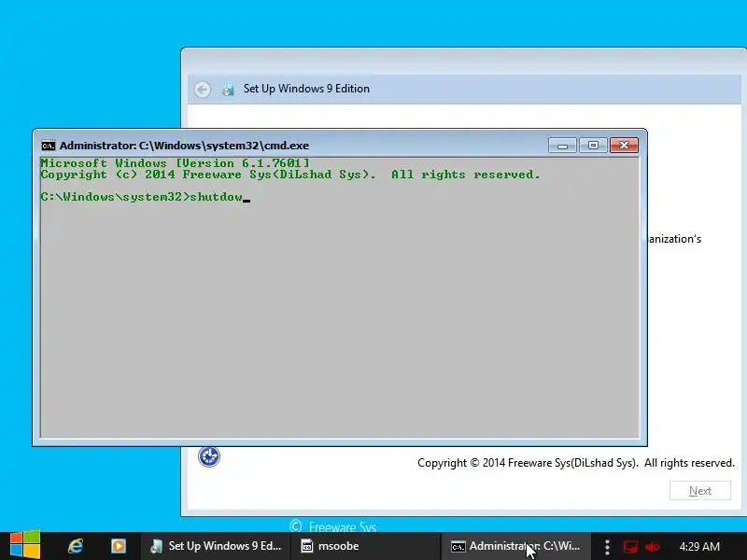Launch Internet Explorer from the taskbar
Screen dimensions: 747x560
coord(76,546)
